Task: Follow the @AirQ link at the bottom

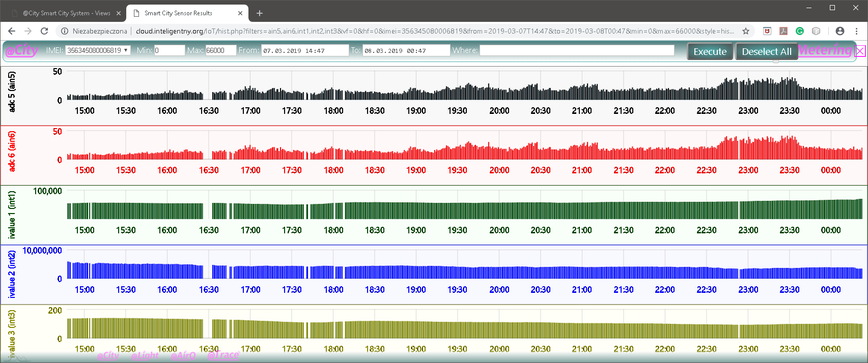Action: tap(183, 355)
